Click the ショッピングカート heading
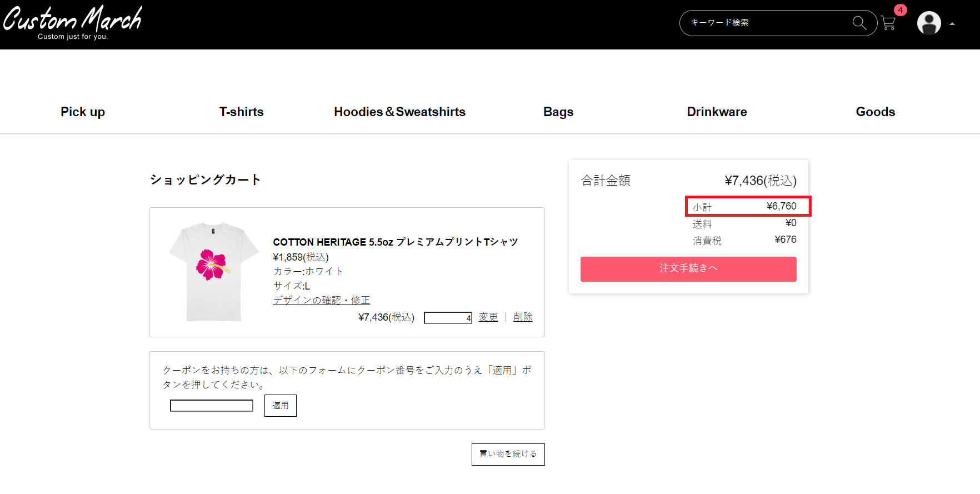The image size is (980, 494). point(205,179)
